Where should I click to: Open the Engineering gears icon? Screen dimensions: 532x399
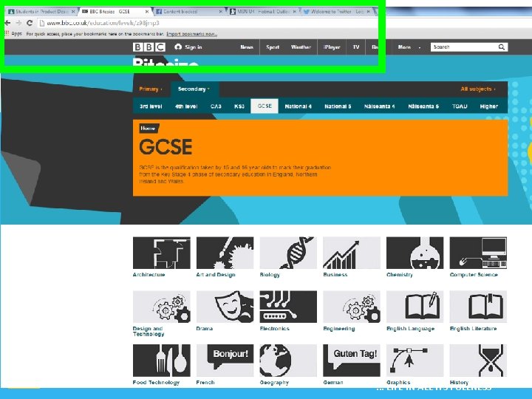coord(352,307)
